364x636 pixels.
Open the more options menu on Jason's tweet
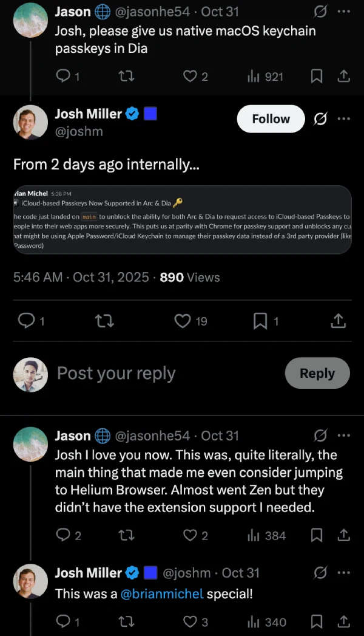[x=344, y=11]
